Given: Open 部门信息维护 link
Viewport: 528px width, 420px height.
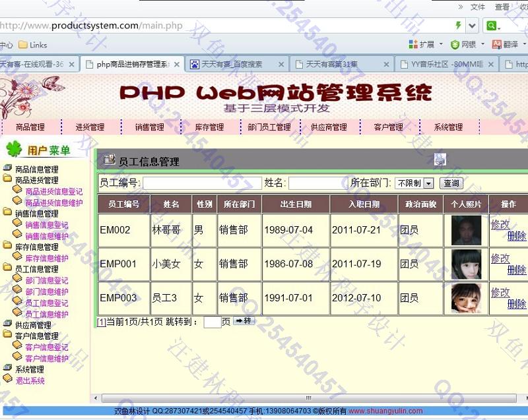Looking at the screenshot, I should click(47, 291).
